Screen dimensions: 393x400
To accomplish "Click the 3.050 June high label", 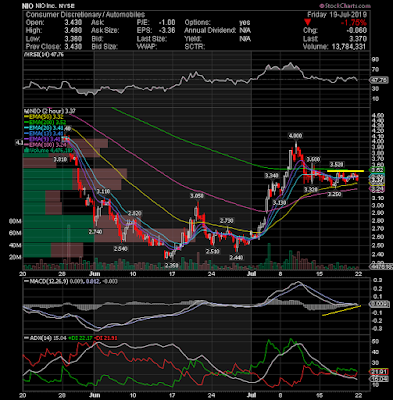I will coord(197,196).
